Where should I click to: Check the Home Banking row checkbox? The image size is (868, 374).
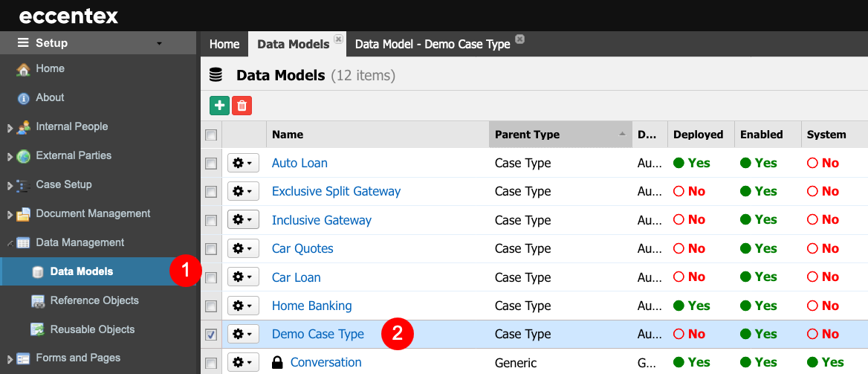pyautogui.click(x=211, y=306)
